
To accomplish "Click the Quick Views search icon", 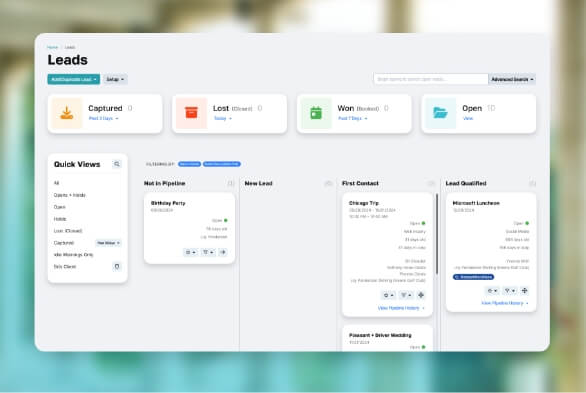I will (117, 164).
